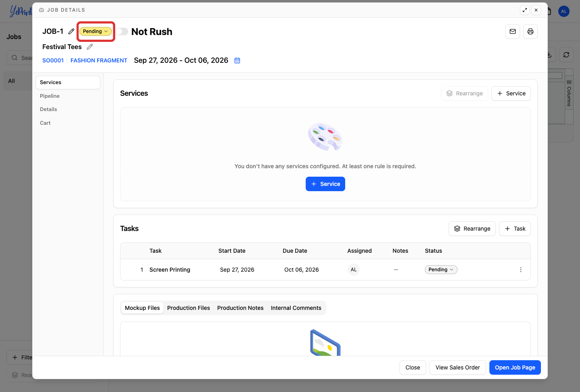
Task: Switch to the Production Notes tab
Action: [x=240, y=308]
